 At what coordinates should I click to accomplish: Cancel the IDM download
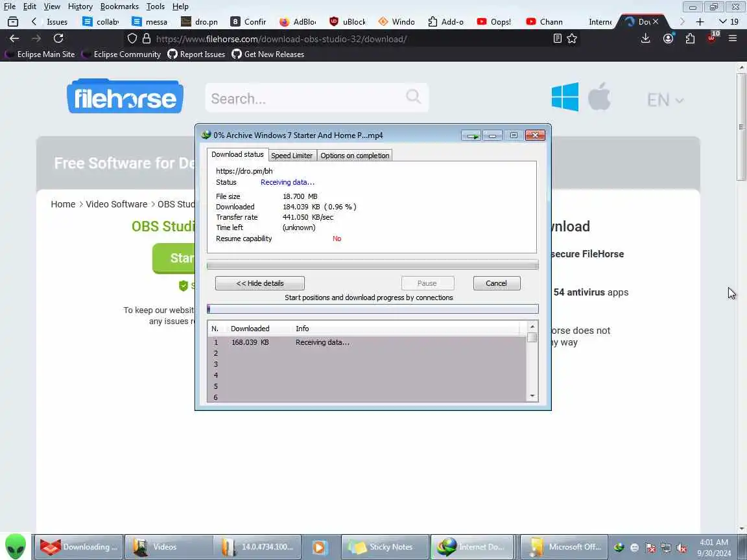pyautogui.click(x=497, y=283)
